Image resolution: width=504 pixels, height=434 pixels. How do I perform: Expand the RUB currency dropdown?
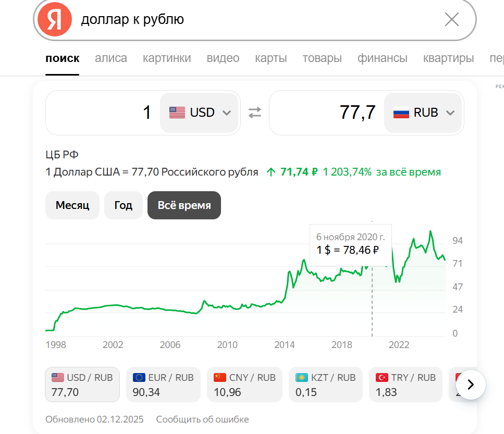[450, 113]
